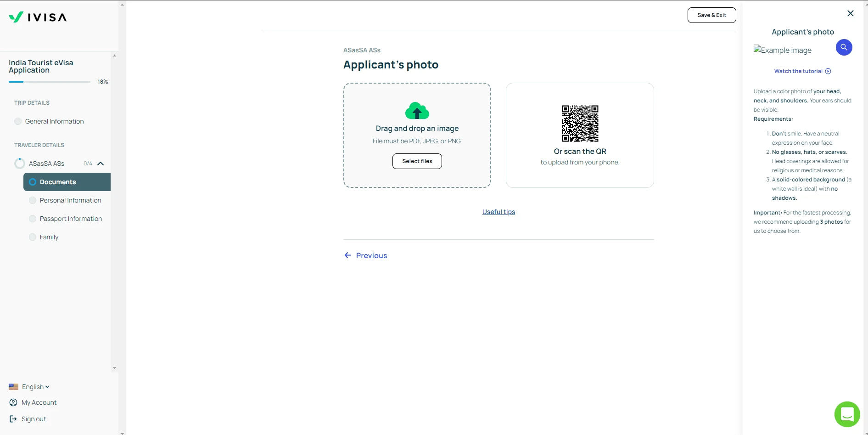Image resolution: width=868 pixels, height=435 pixels.
Task: Click the TRAVELER DETAILS heading
Action: [x=39, y=145]
